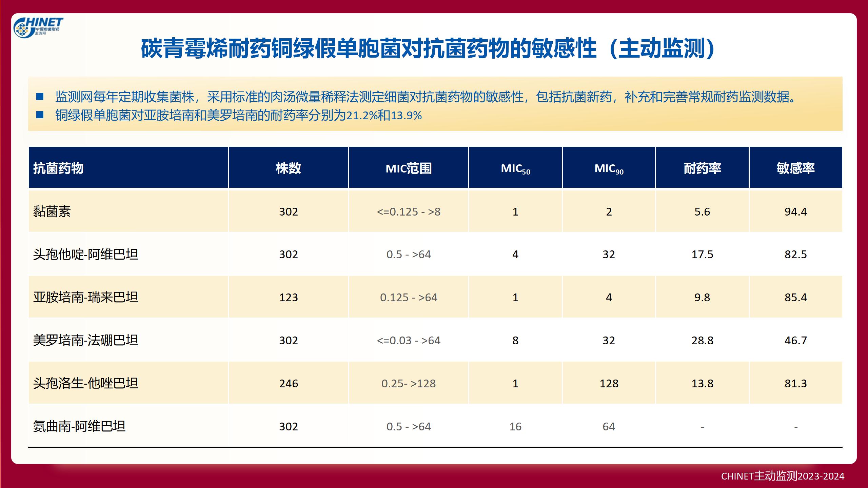This screenshot has width=868, height=488.
Task: Click the first blue square bullet
Action: click(x=40, y=97)
